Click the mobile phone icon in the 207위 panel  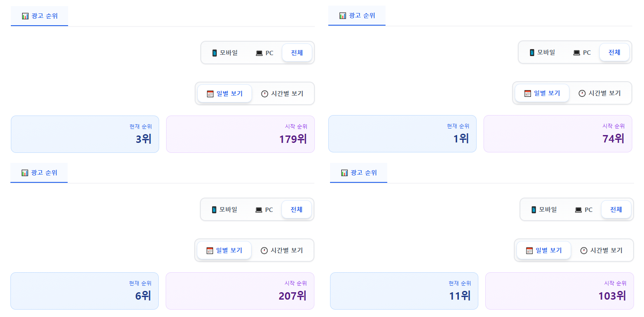click(x=214, y=210)
